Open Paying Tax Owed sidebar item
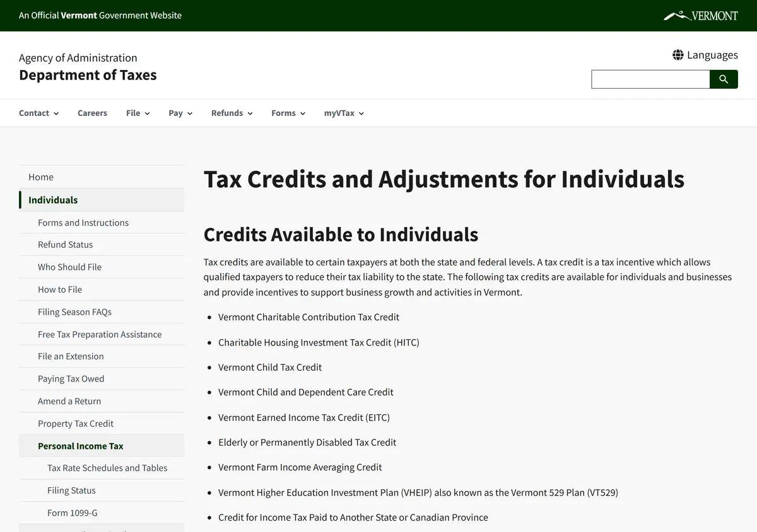This screenshot has width=757, height=532. (102, 379)
